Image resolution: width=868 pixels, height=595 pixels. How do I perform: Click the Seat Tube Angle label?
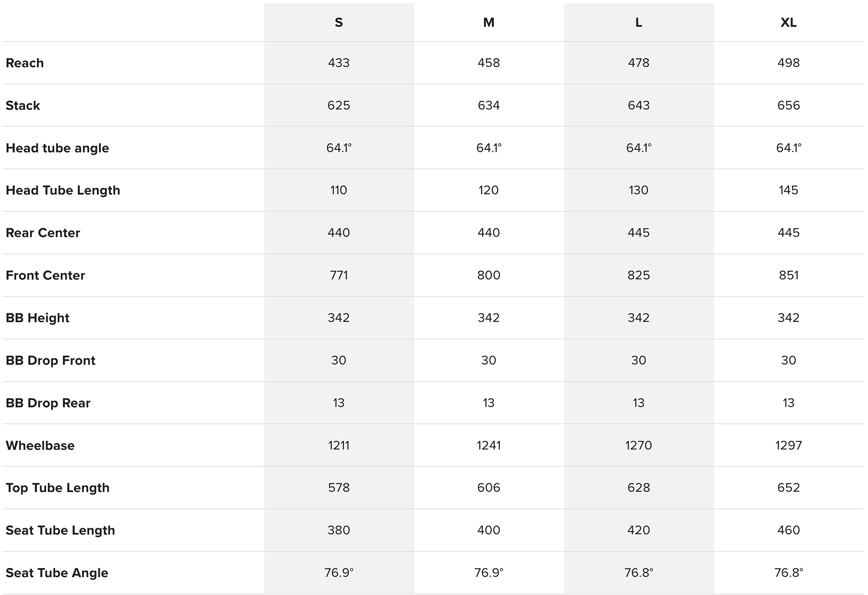pos(57,573)
